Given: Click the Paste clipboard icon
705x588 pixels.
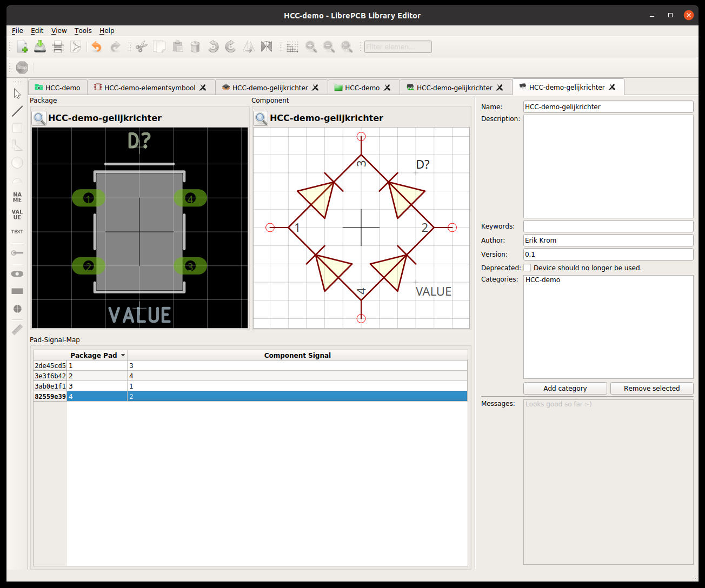Looking at the screenshot, I should [177, 46].
